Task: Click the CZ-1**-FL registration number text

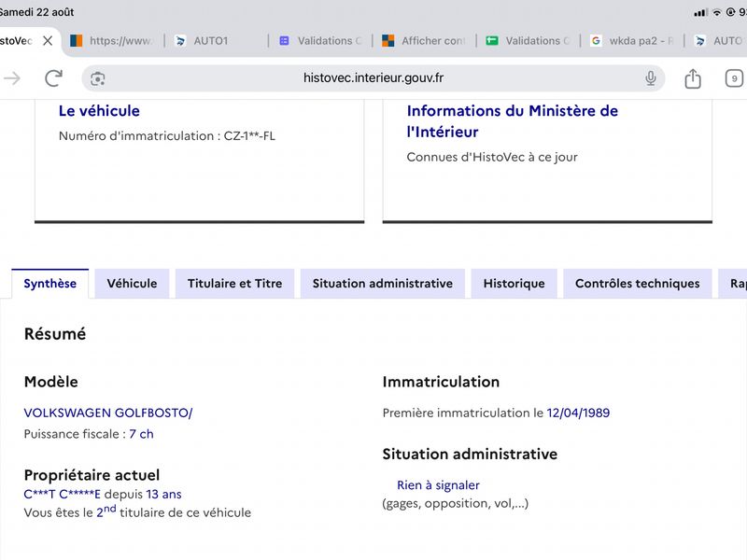Action: click(249, 135)
